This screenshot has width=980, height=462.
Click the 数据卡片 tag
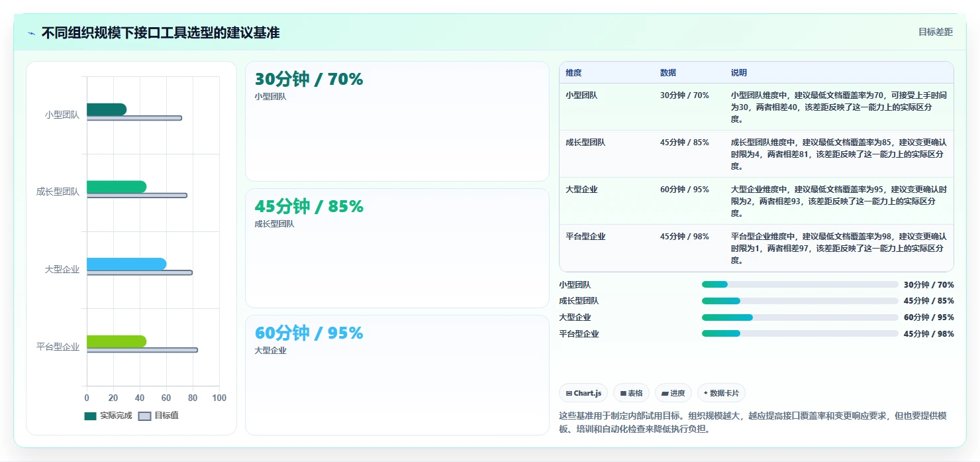coord(721,393)
